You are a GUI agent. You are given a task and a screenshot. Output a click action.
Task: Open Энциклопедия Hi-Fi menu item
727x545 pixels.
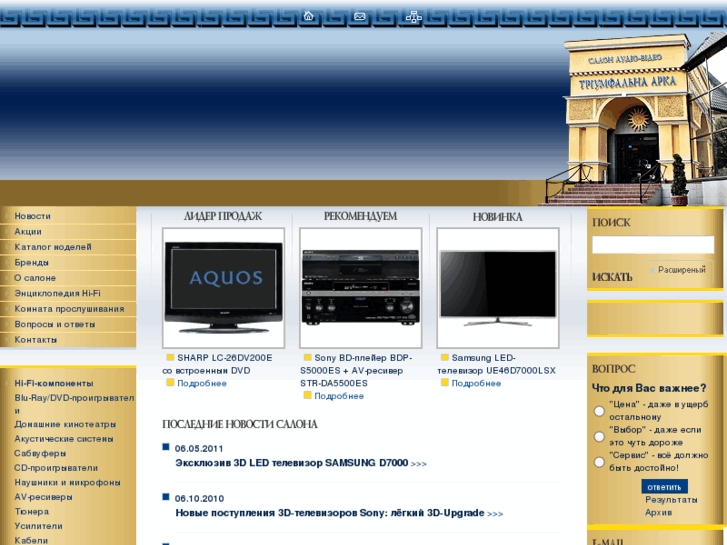pos(57,293)
